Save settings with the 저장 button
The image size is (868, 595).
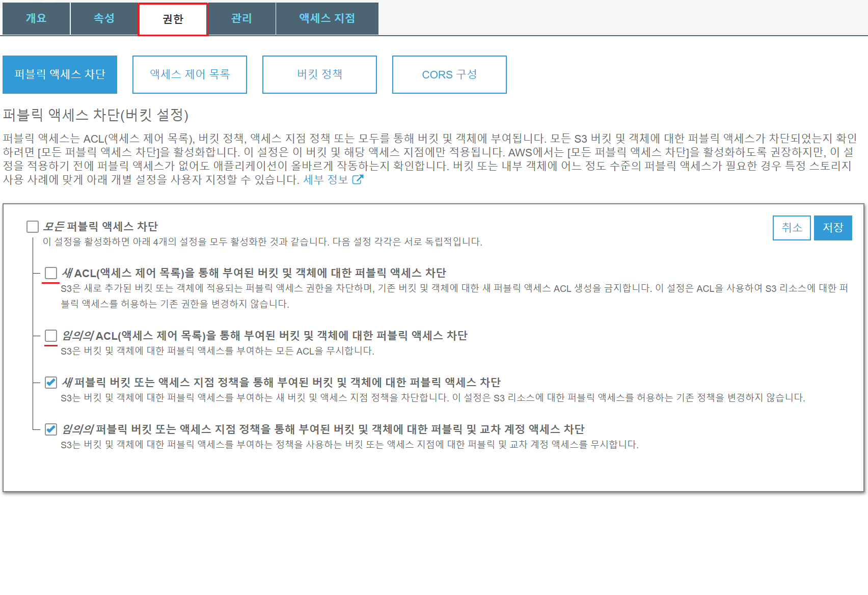pyautogui.click(x=833, y=228)
